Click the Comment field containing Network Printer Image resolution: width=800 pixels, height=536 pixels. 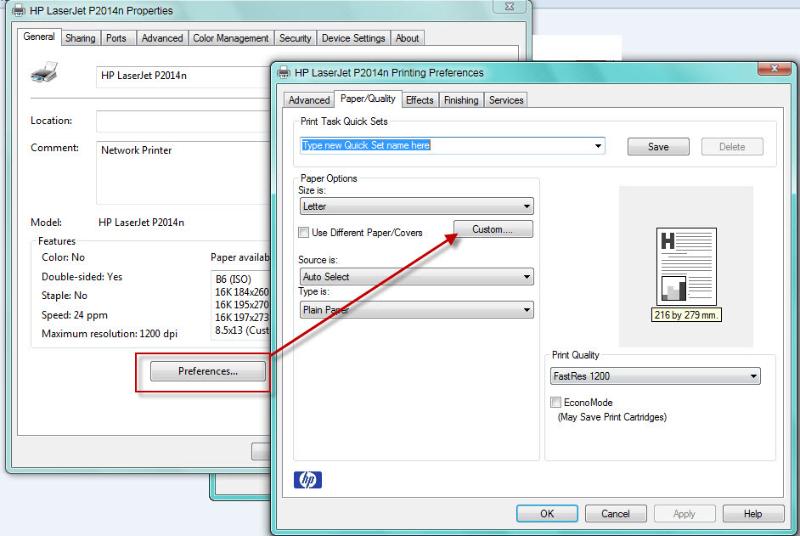click(184, 173)
